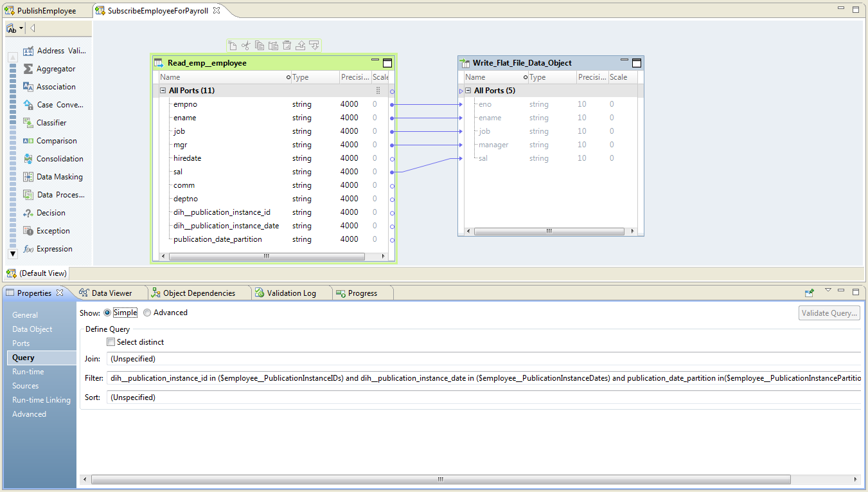
Task: Open the palette dropdown arrow at top left
Action: pyautogui.click(x=21, y=28)
